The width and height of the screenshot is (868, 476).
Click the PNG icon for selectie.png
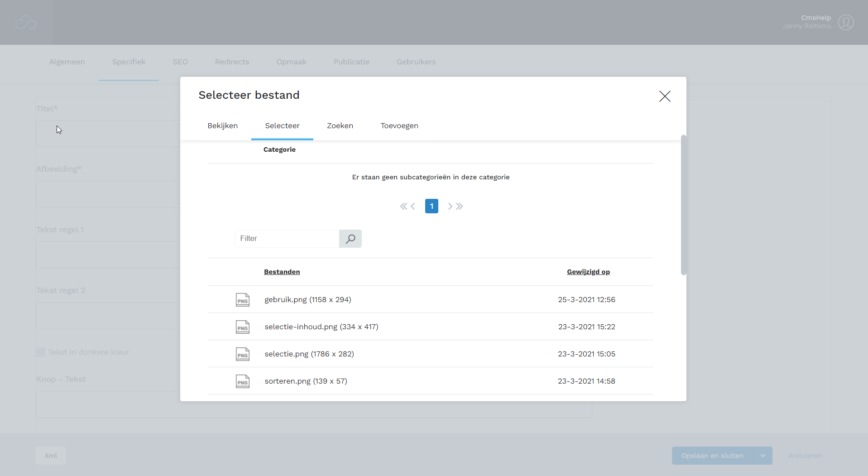(242, 354)
